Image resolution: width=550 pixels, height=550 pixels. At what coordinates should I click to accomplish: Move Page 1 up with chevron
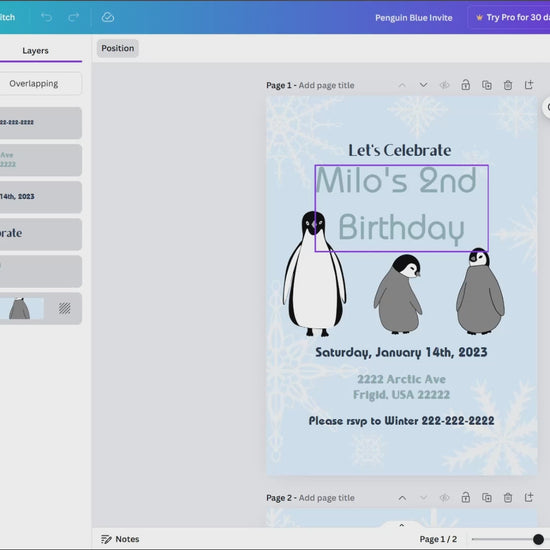tap(402, 85)
